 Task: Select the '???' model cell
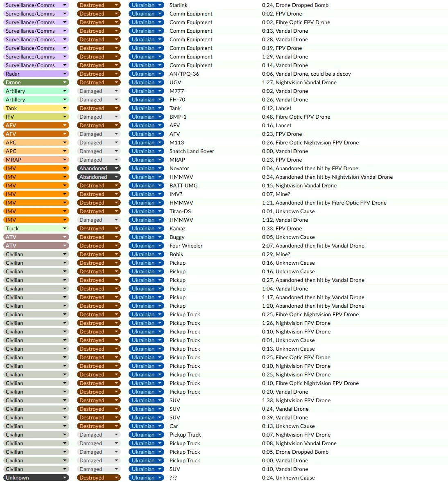point(173,477)
